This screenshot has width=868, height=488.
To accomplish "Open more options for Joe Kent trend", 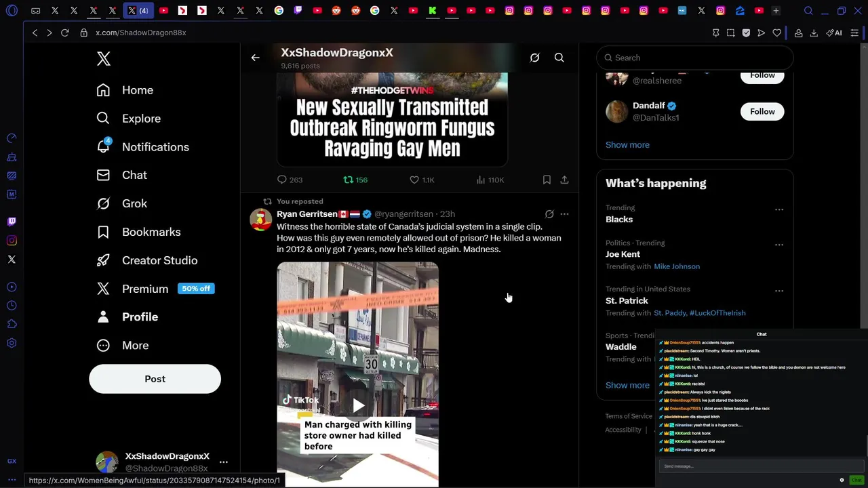I will point(779,245).
